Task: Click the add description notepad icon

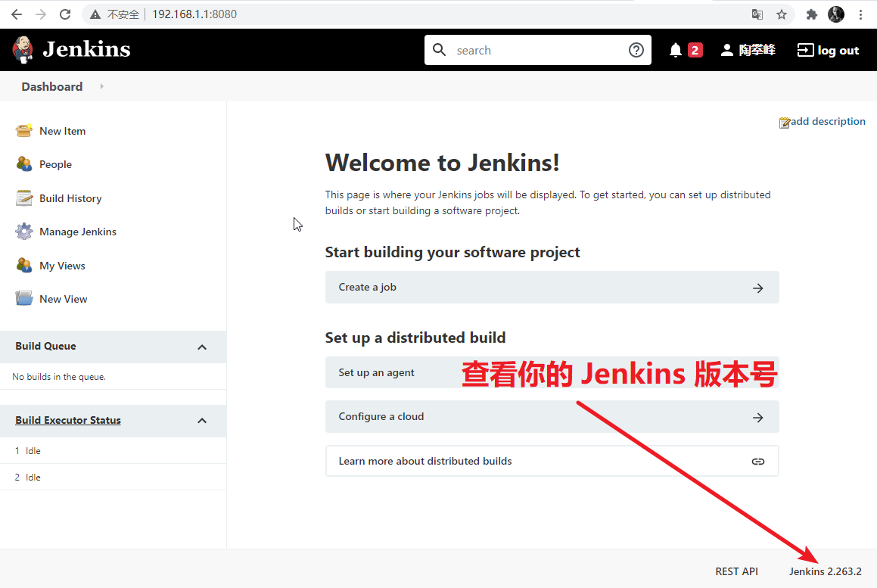Action: pyautogui.click(x=784, y=123)
